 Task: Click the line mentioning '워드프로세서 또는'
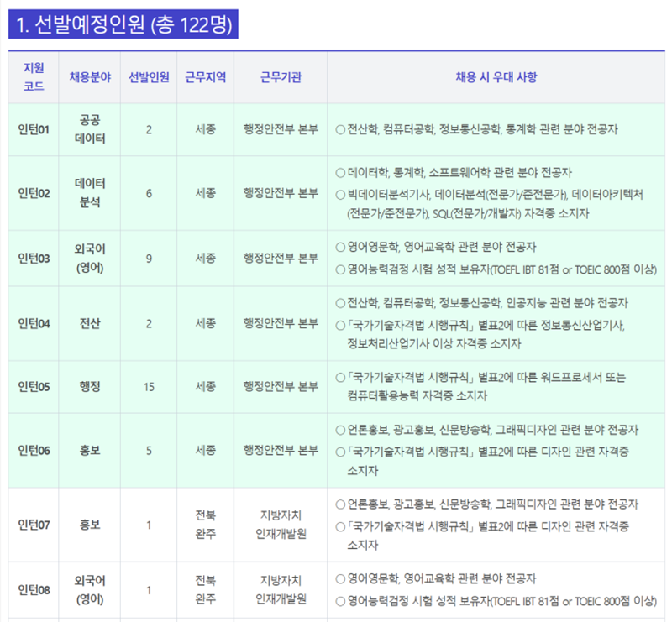[480, 386]
